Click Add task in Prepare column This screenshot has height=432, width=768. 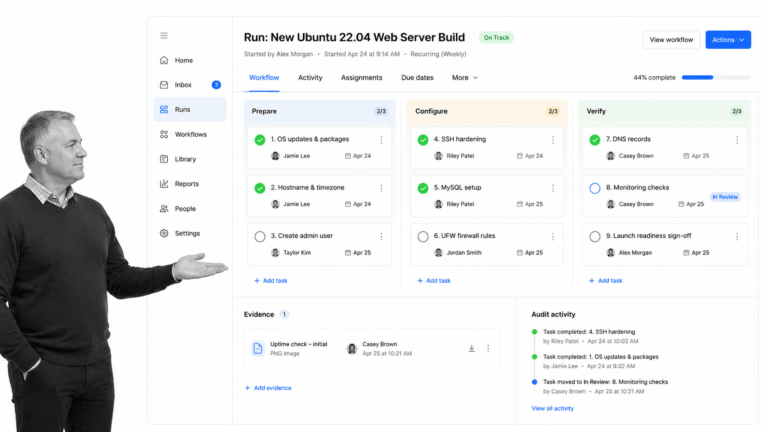click(x=271, y=281)
